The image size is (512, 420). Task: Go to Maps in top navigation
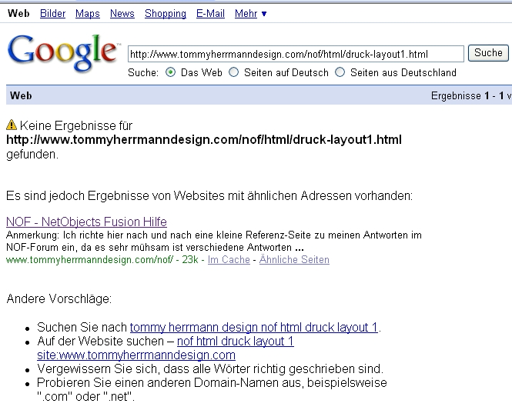(88, 13)
